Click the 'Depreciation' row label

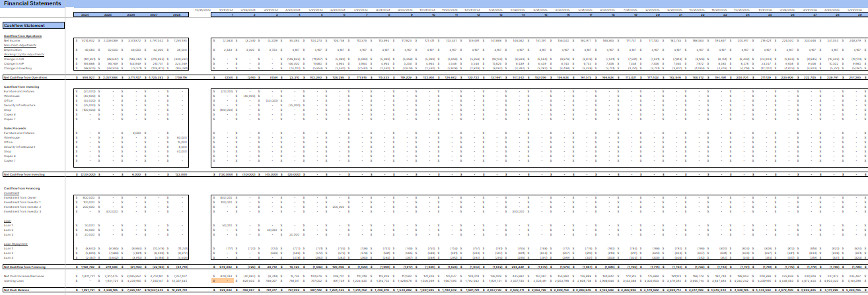tap(11, 49)
